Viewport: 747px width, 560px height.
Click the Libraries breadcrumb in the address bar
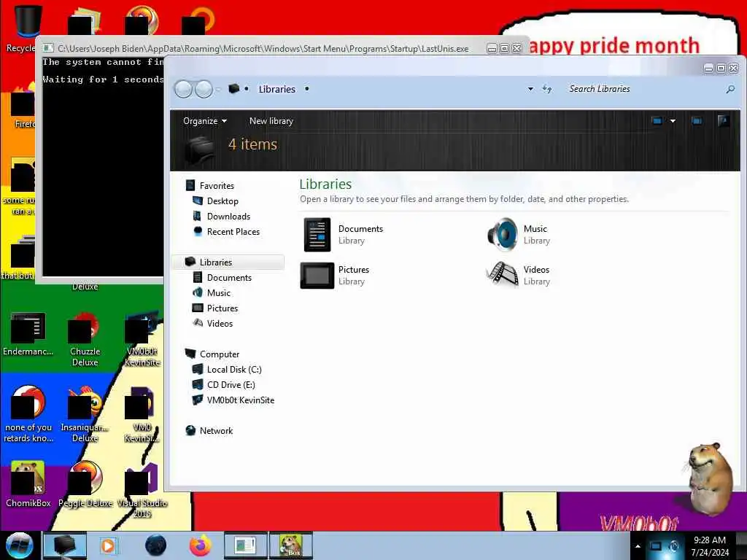pyautogui.click(x=276, y=89)
